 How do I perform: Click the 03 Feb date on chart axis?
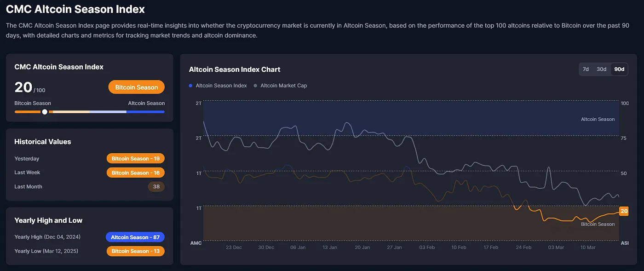(427, 247)
